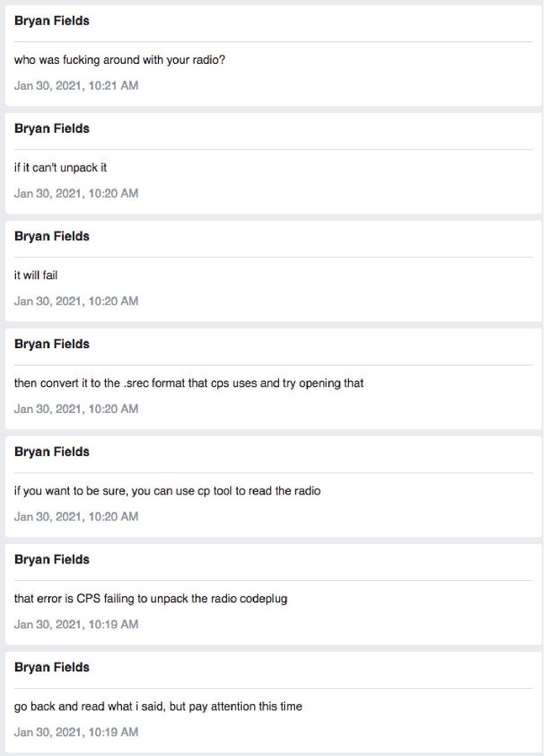
Task: Click timestamp under the "cp tool" message
Action: [x=77, y=516]
